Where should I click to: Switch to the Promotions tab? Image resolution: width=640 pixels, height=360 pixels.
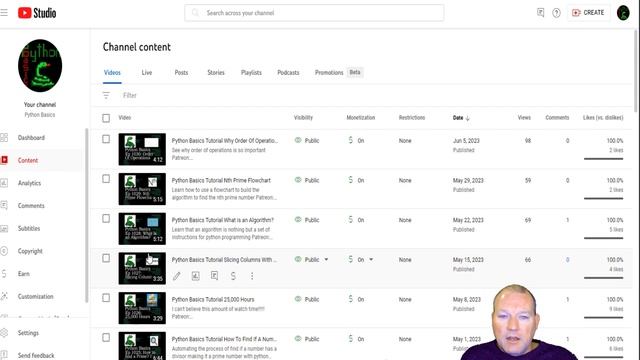pos(329,73)
